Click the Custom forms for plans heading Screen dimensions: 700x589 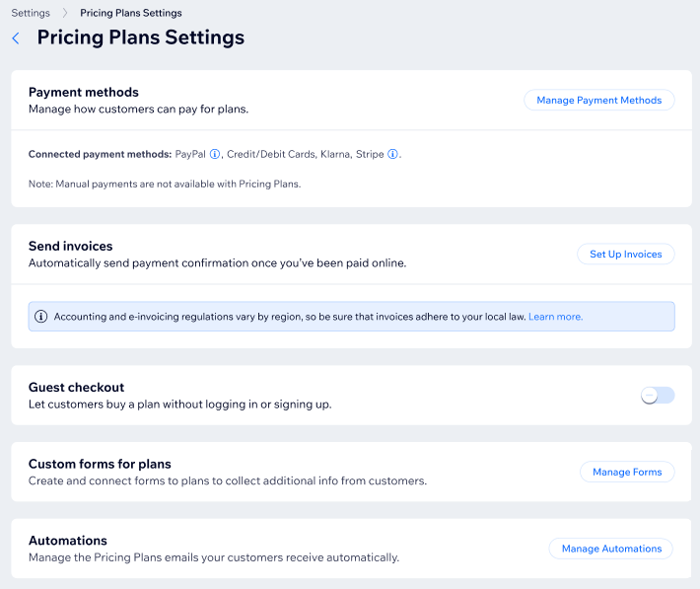coord(100,464)
